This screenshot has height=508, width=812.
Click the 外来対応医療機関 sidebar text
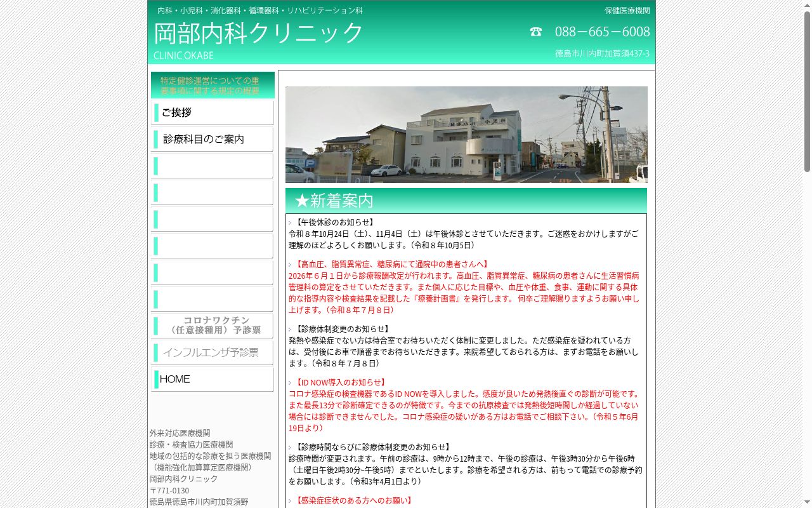tap(180, 433)
